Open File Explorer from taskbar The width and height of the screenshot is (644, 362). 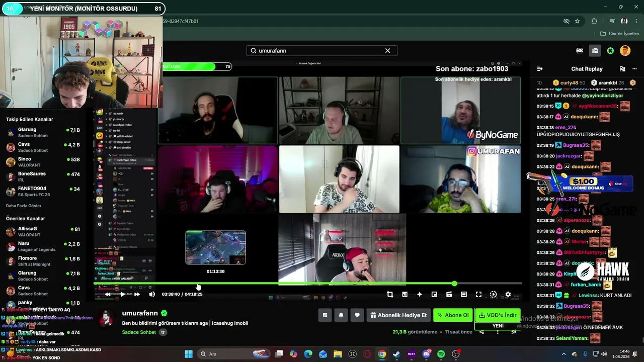[x=338, y=354]
